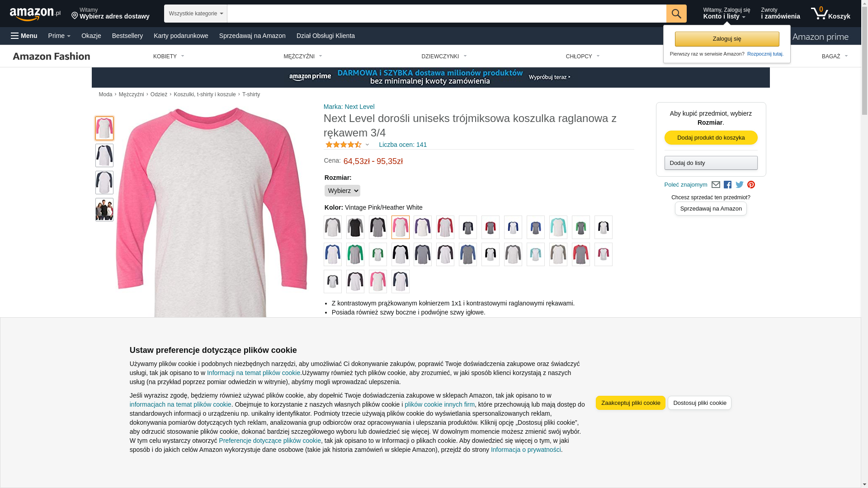Select the mint green sleeve swatch
This screenshot has width=868, height=488.
[x=558, y=227]
